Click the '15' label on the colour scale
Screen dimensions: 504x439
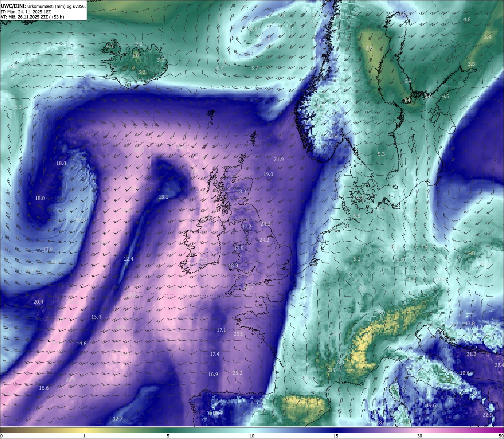tap(336, 436)
